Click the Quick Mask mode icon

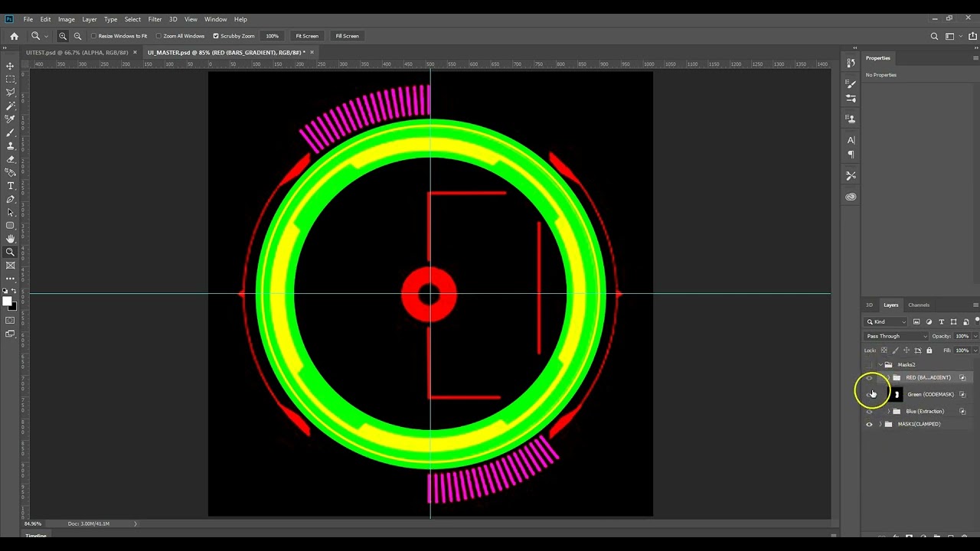pos(11,321)
